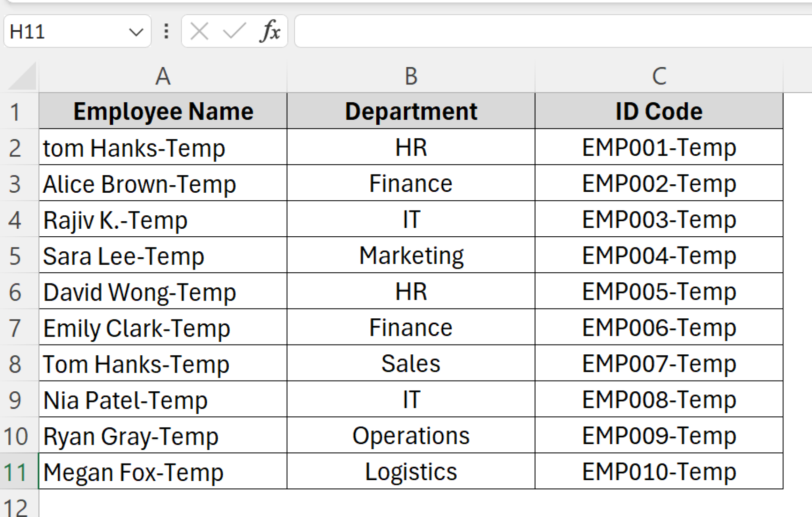The image size is (812, 517).
Task: Click the vertical ellipsis next to Name Box
Action: pyautogui.click(x=166, y=32)
